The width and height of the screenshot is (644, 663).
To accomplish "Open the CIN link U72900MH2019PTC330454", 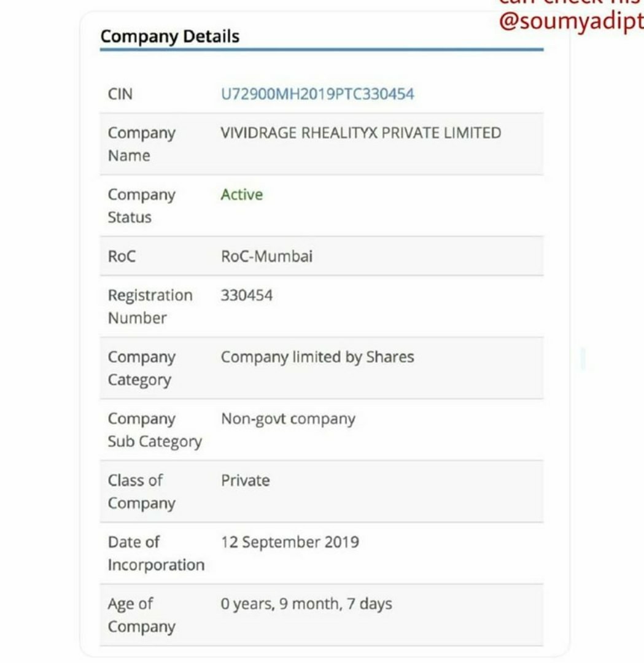I will (x=317, y=94).
